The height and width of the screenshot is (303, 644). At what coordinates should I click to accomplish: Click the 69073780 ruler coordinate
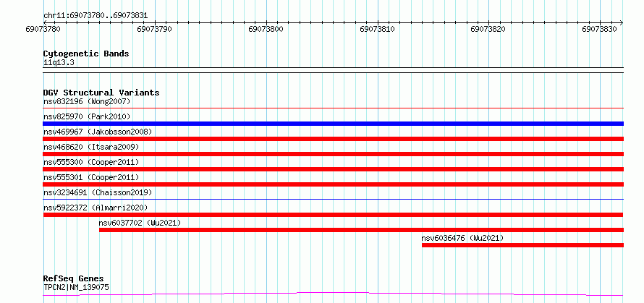pos(43,29)
